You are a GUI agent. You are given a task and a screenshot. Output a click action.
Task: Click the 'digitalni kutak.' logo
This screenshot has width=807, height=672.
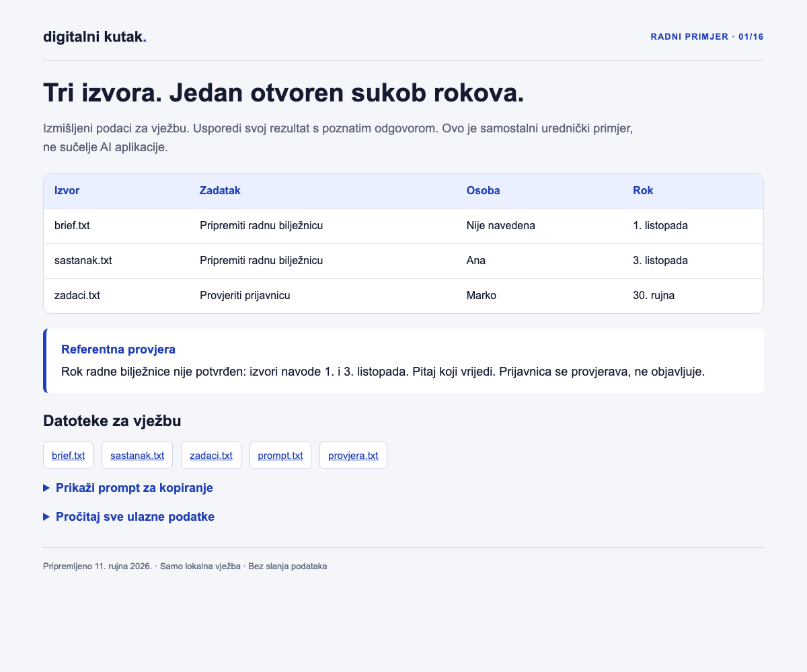tap(95, 37)
